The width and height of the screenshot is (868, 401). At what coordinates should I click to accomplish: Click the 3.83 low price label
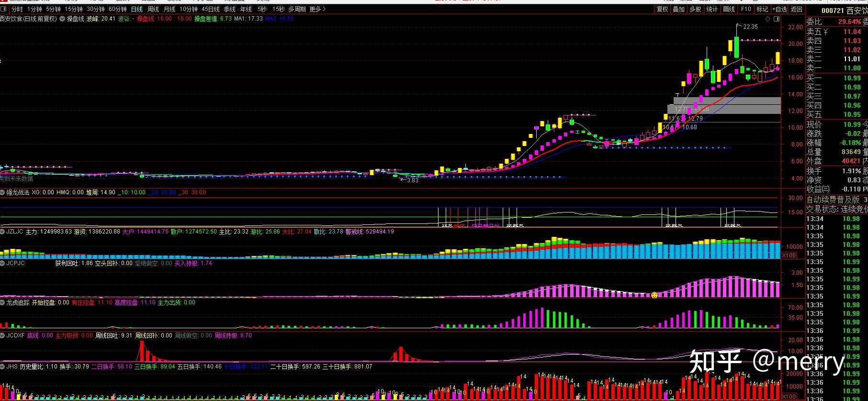(412, 180)
